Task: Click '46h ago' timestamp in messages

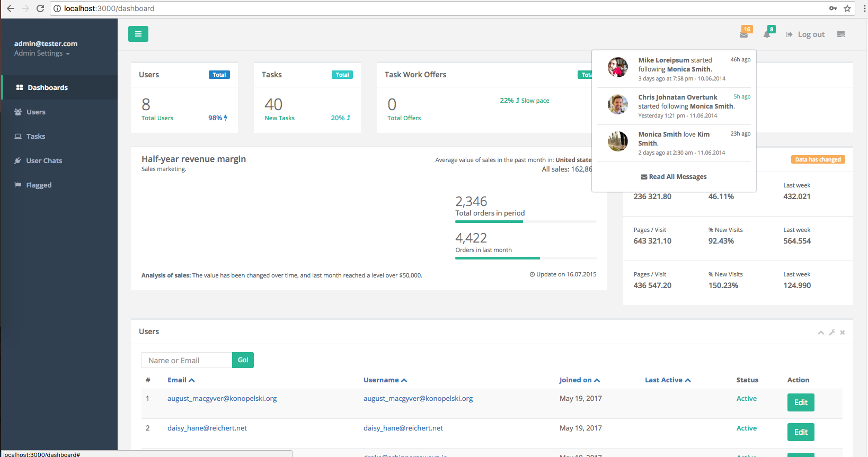Action: pyautogui.click(x=740, y=59)
